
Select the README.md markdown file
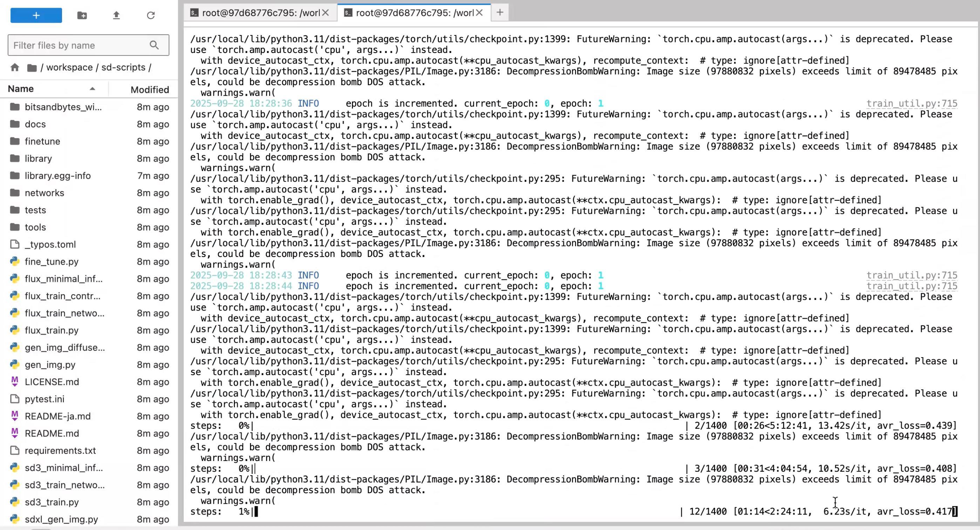(52, 433)
